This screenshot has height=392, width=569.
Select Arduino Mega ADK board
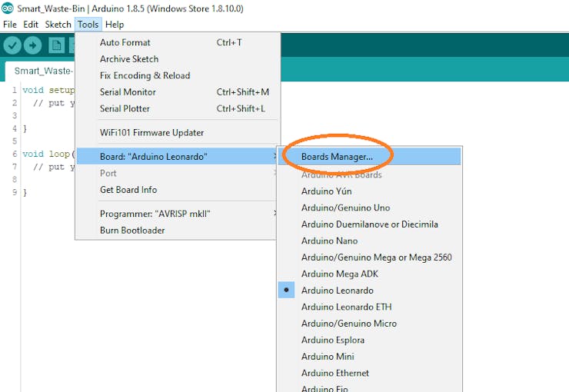pyautogui.click(x=369, y=274)
